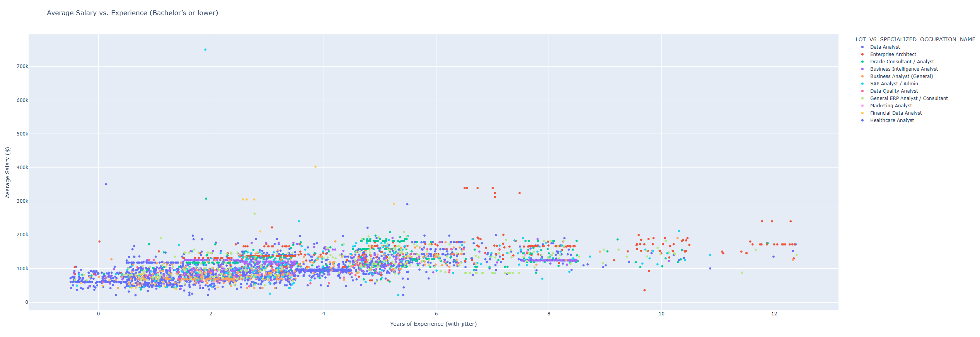Click the Data Quality Analyst pink legend marker
The height and width of the screenshot is (337, 980).
[862, 91]
